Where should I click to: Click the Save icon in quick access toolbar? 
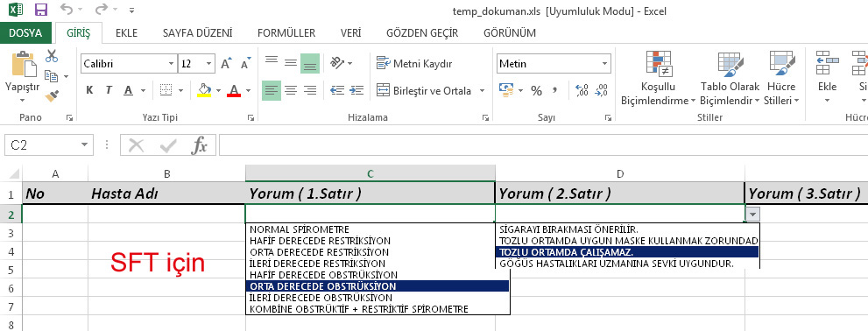pyautogui.click(x=41, y=10)
